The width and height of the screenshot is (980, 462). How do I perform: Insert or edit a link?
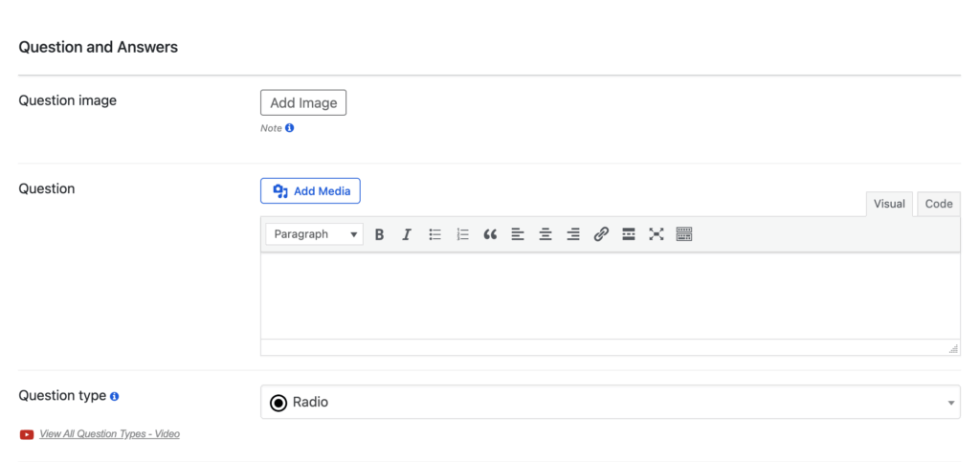pos(601,234)
